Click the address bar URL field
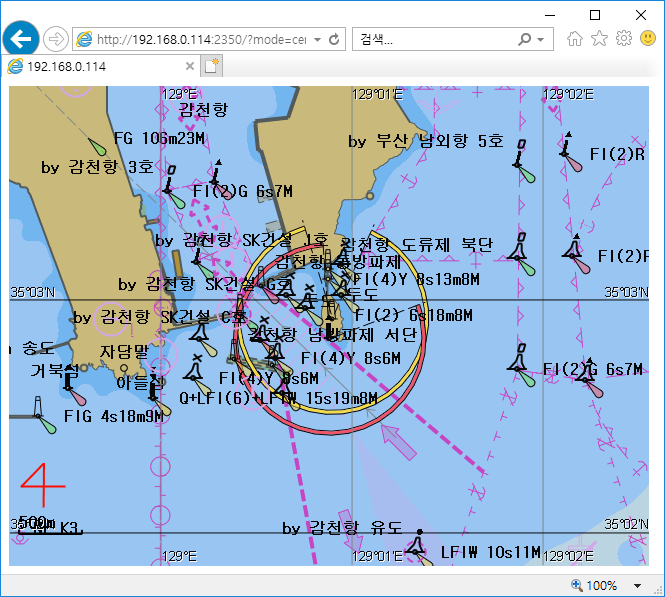This screenshot has height=597, width=665. pos(200,40)
